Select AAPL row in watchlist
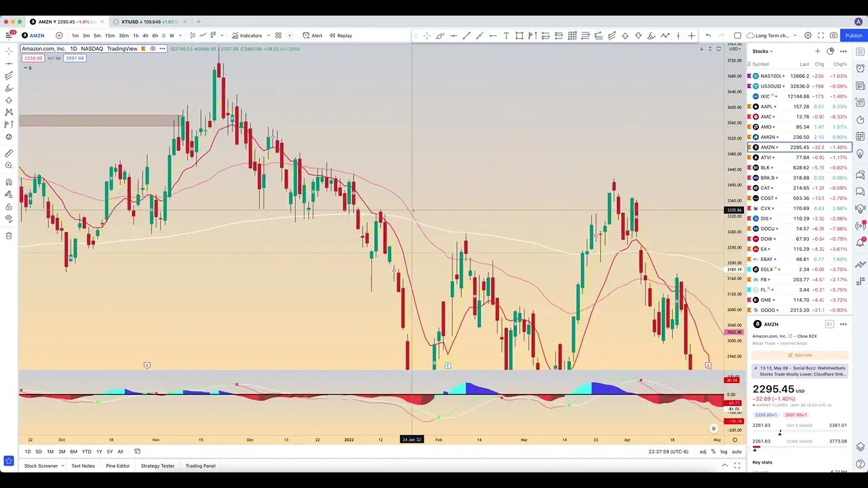The height and width of the screenshot is (488, 868). click(x=800, y=106)
